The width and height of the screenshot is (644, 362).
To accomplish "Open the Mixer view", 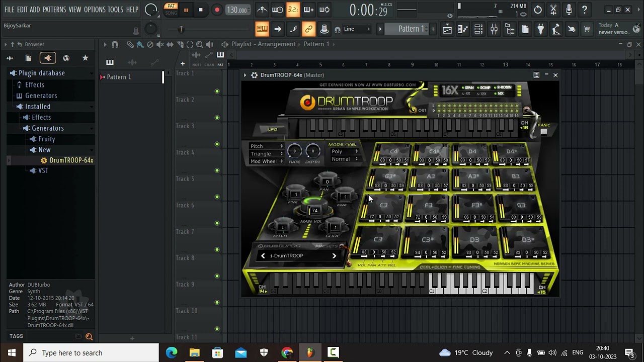I will tap(494, 30).
